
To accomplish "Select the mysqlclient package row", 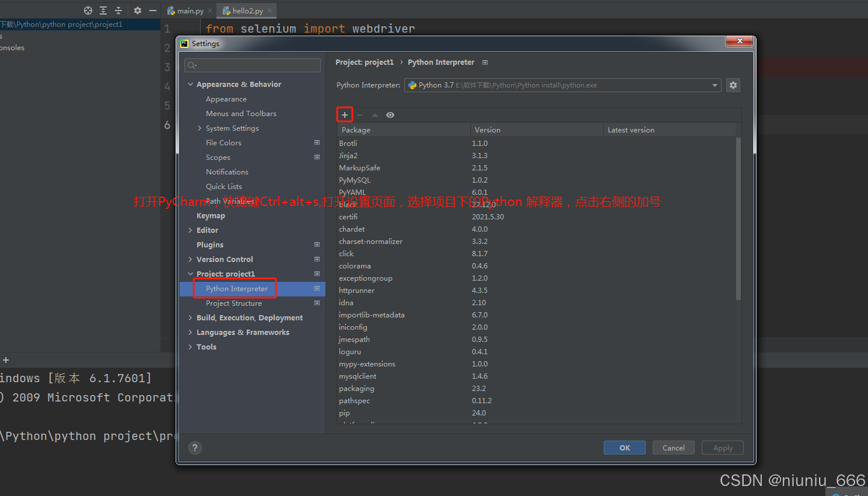I will [x=537, y=376].
